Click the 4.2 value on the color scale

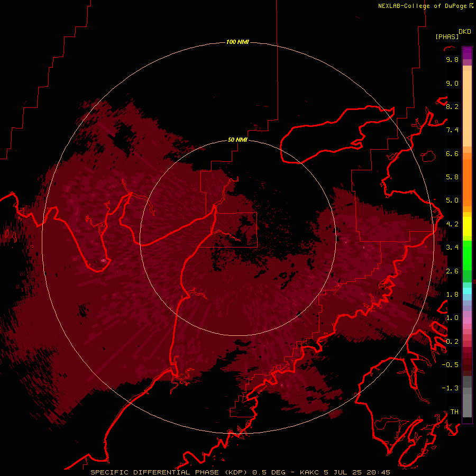pyautogui.click(x=452, y=224)
